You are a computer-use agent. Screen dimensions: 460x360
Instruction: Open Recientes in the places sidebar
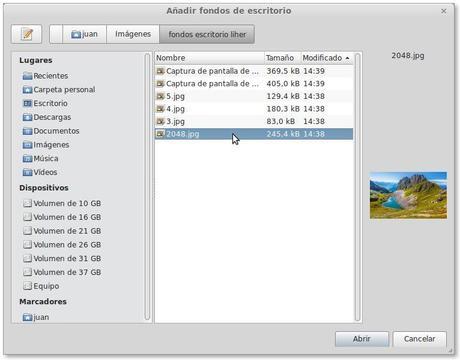45,76
